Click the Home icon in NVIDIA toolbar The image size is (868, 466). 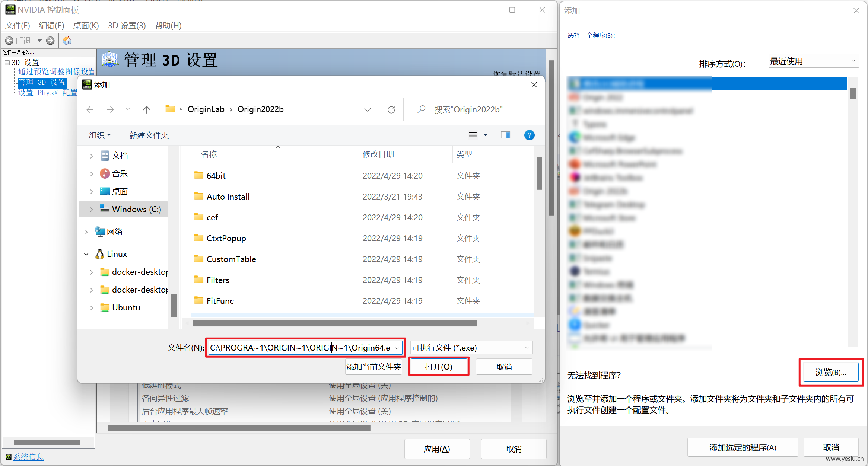[x=67, y=40]
